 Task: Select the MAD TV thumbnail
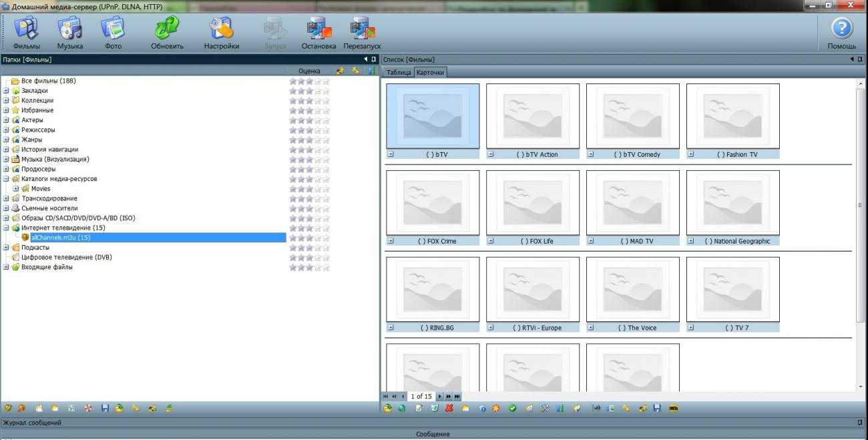633,202
